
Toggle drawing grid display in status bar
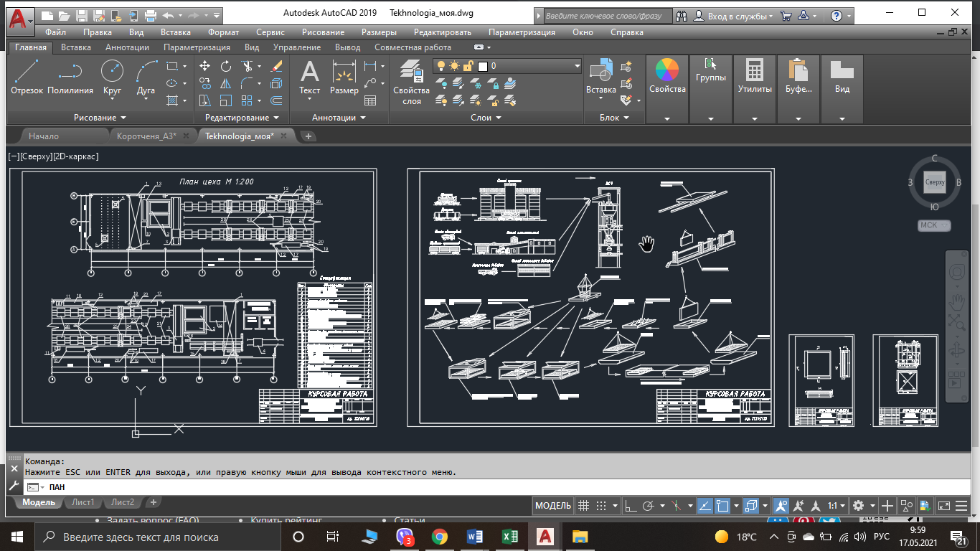(584, 506)
